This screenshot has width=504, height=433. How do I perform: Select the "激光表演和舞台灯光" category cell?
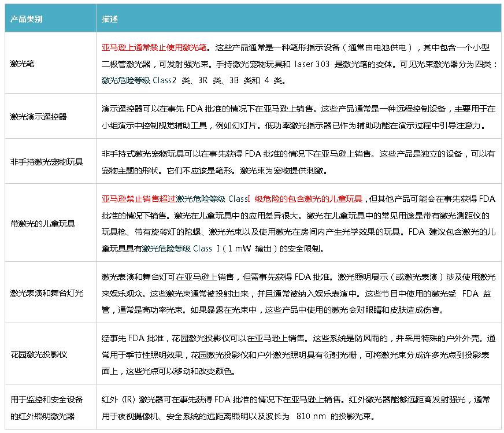(x=47, y=293)
